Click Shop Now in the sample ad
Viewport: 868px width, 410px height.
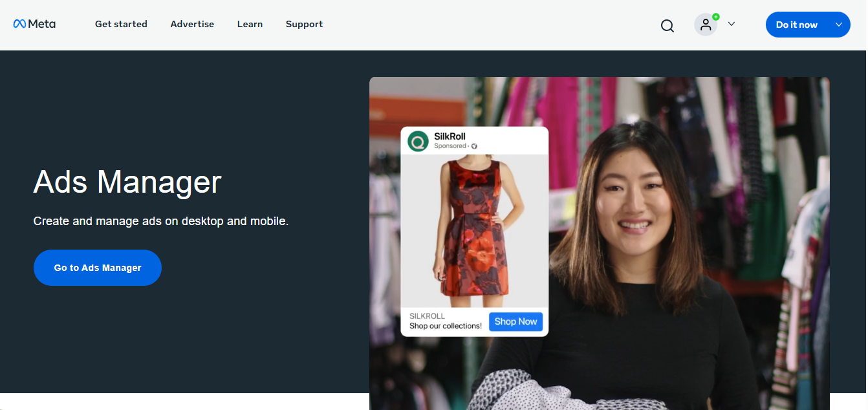[x=515, y=321]
